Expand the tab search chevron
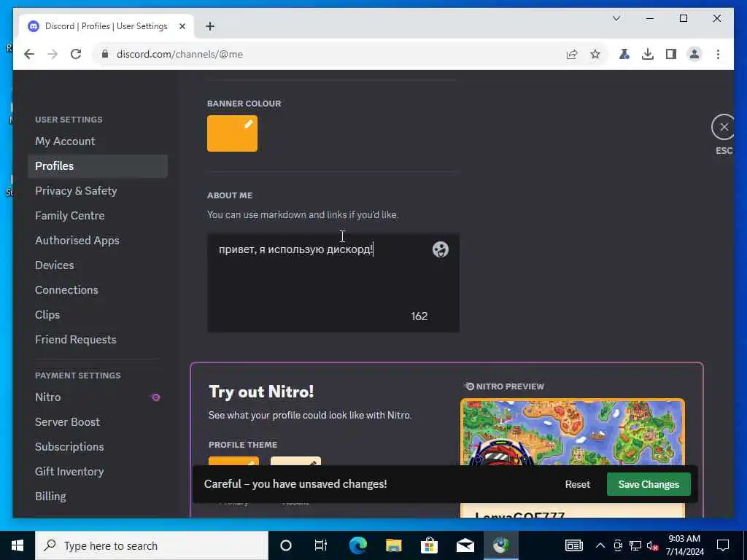747x560 pixels. pos(616,18)
